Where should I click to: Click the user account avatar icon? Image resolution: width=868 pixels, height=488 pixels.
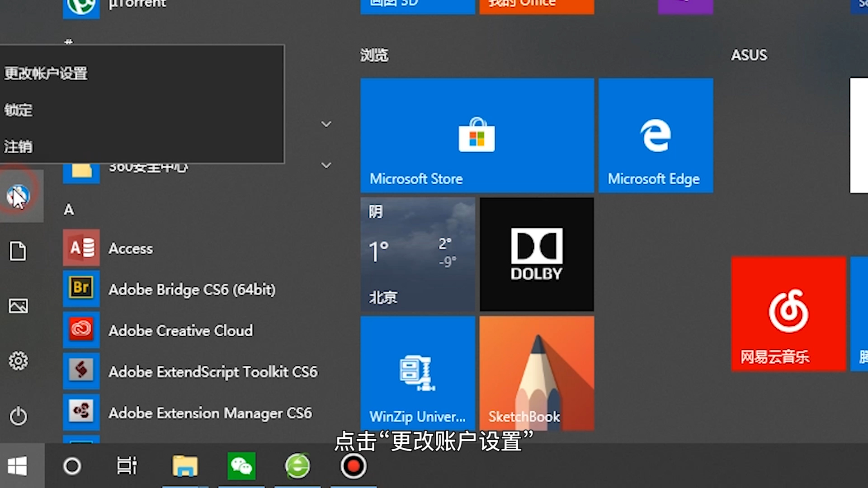click(18, 196)
